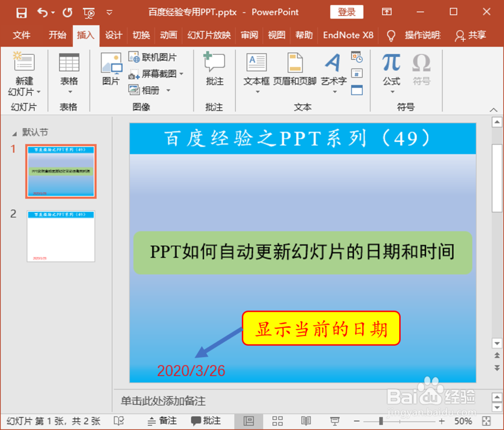The width and height of the screenshot is (504, 430).
Task: Click the 操作说明 lightbulb search
Action: pos(413,35)
